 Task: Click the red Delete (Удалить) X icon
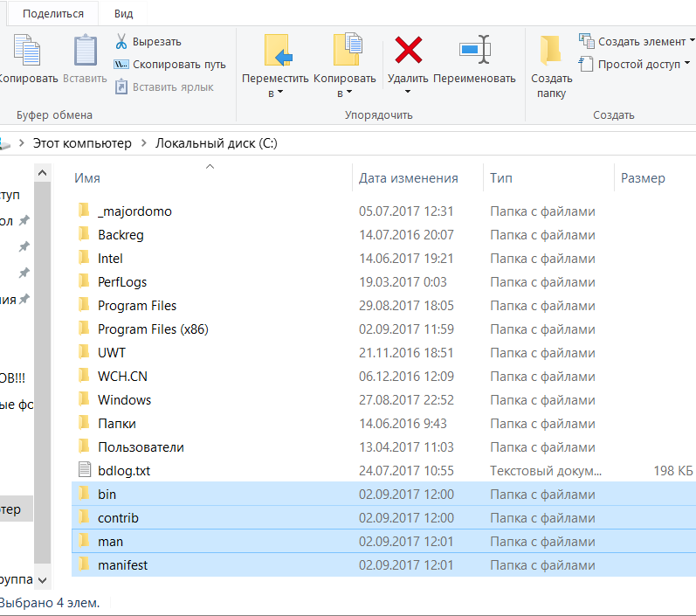click(x=408, y=50)
